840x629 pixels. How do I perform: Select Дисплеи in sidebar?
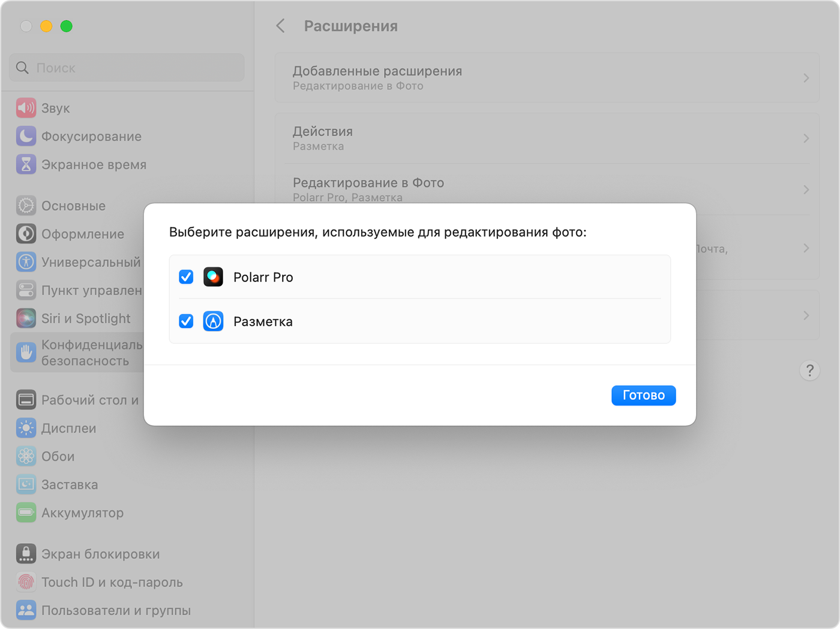coord(68,429)
